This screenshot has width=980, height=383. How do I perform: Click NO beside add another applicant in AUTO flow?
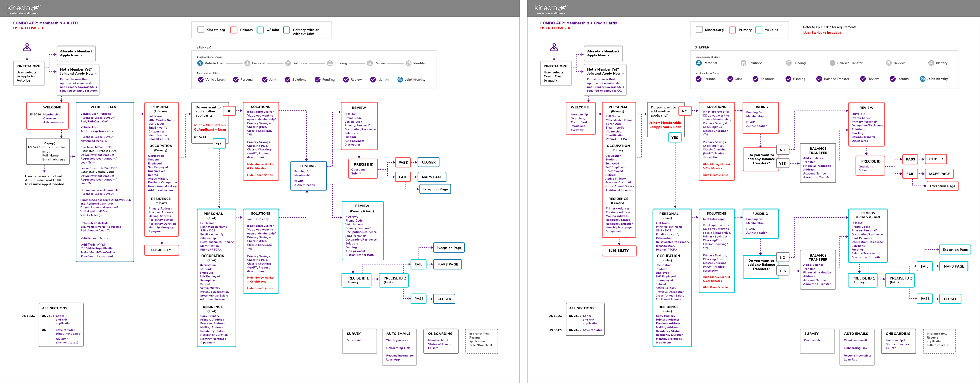click(229, 112)
